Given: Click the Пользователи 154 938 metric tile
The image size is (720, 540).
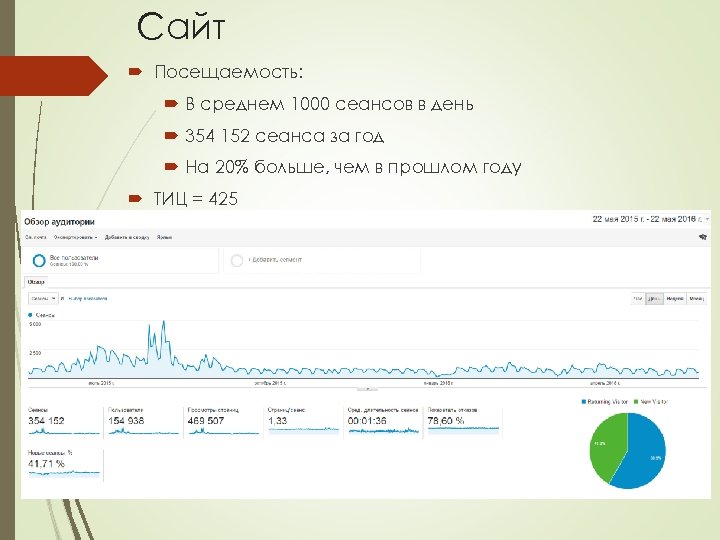Looking at the screenshot, I should point(143,421).
